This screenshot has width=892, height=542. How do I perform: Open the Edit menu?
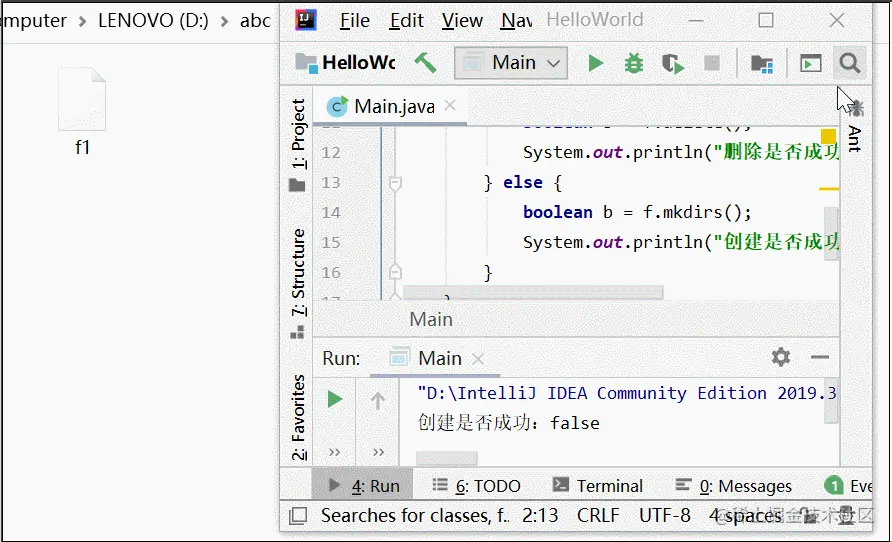(x=406, y=20)
